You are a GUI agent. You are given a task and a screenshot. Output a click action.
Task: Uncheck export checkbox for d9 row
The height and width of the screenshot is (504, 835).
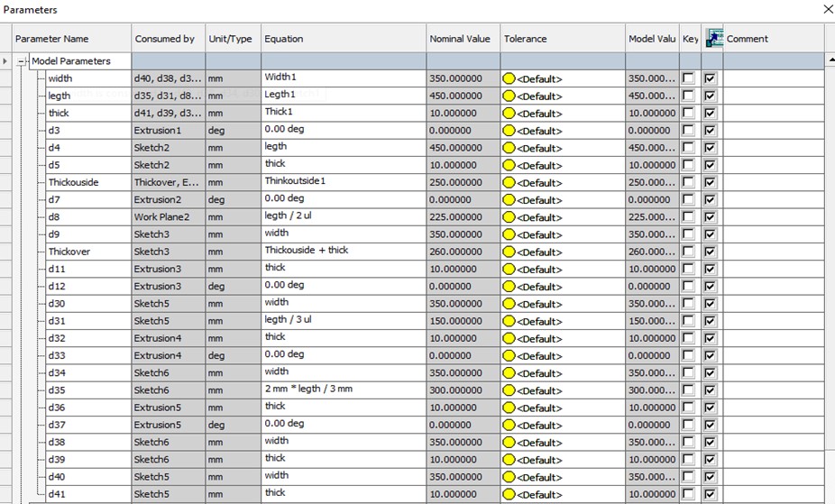coord(710,234)
